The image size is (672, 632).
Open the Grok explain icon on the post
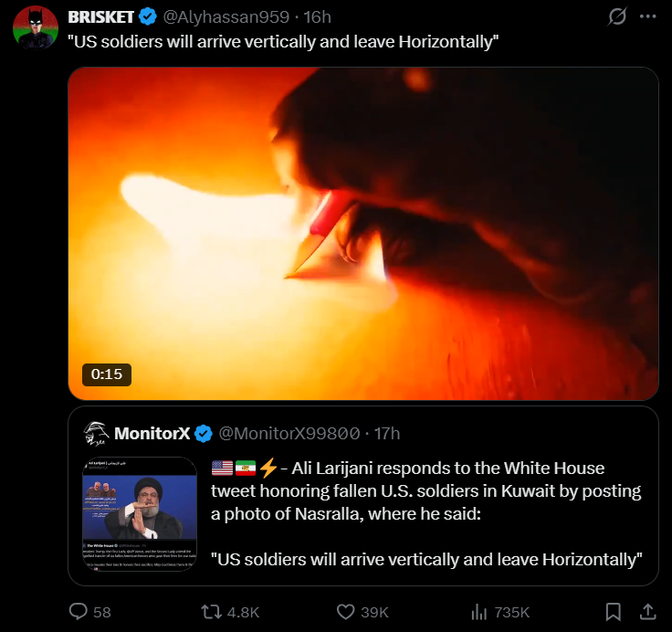[617, 16]
